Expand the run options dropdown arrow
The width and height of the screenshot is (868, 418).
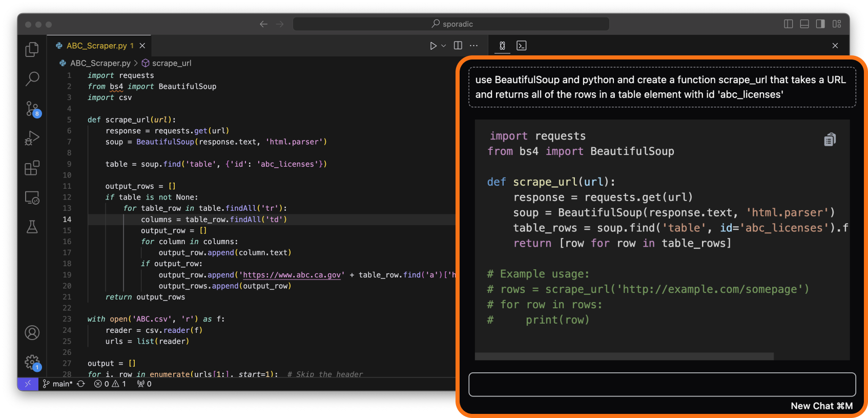pyautogui.click(x=444, y=46)
